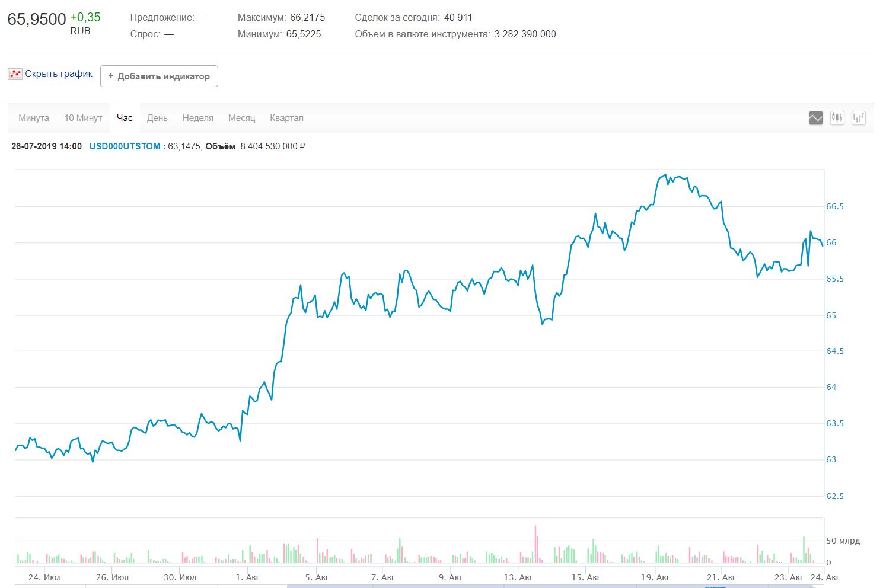Select the Месяц interval tab
The image size is (883, 588).
coord(241,118)
